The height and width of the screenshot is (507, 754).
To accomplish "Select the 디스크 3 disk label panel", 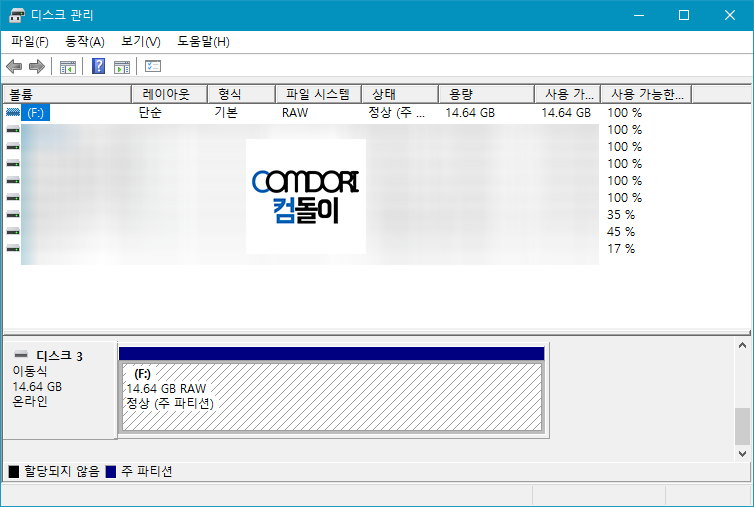I will click(60, 390).
